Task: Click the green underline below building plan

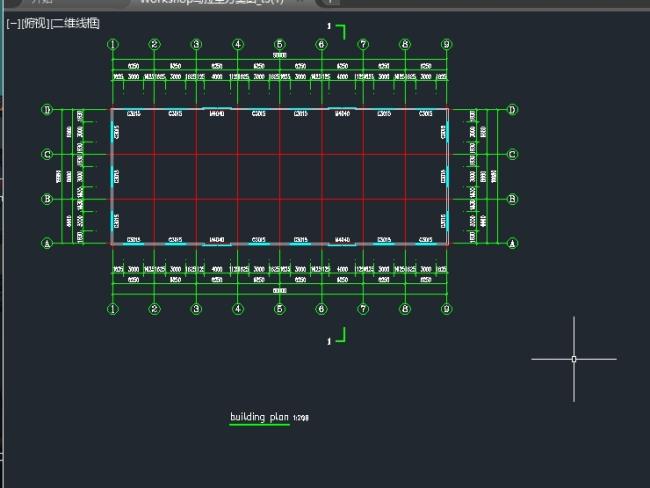Action: [259, 425]
